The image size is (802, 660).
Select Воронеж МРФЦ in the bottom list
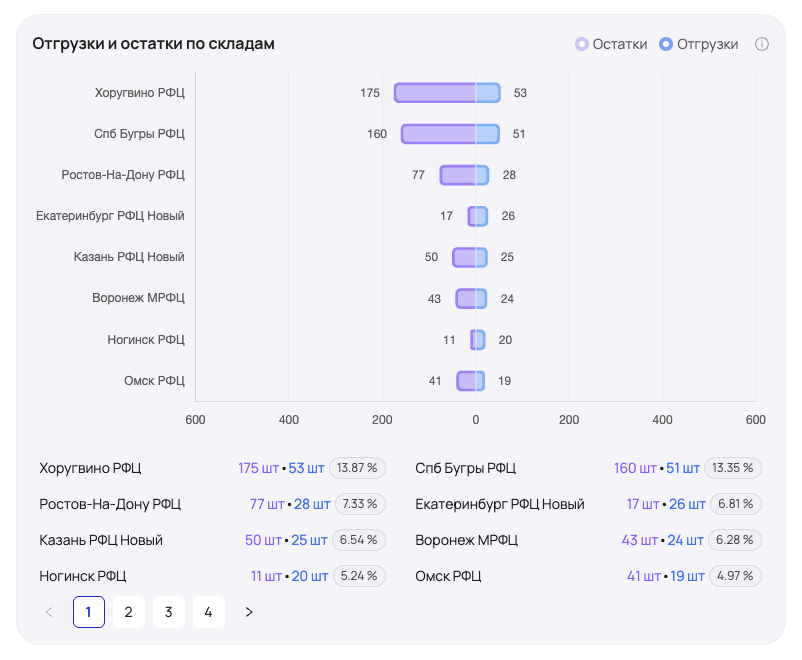coord(466,540)
